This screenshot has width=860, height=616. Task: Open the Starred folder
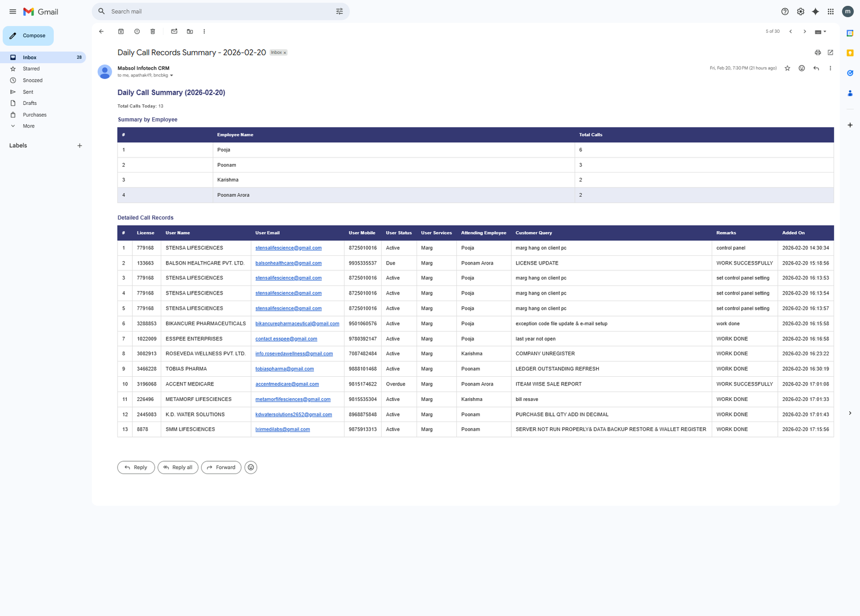click(x=31, y=69)
